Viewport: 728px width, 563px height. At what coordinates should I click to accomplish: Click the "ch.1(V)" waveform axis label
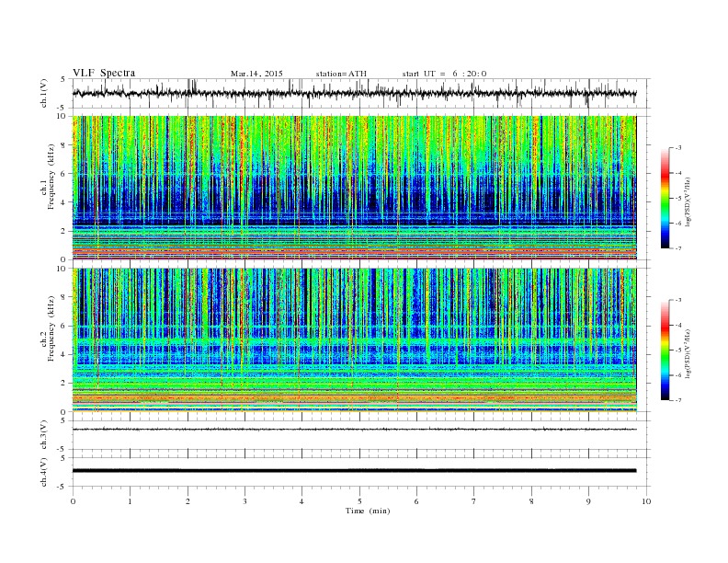(x=44, y=93)
